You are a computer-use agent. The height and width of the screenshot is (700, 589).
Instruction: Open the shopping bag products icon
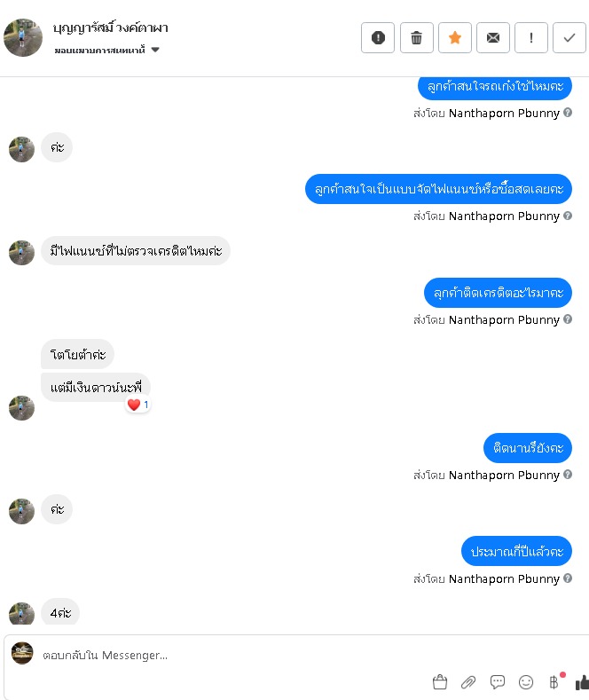pyautogui.click(x=440, y=681)
